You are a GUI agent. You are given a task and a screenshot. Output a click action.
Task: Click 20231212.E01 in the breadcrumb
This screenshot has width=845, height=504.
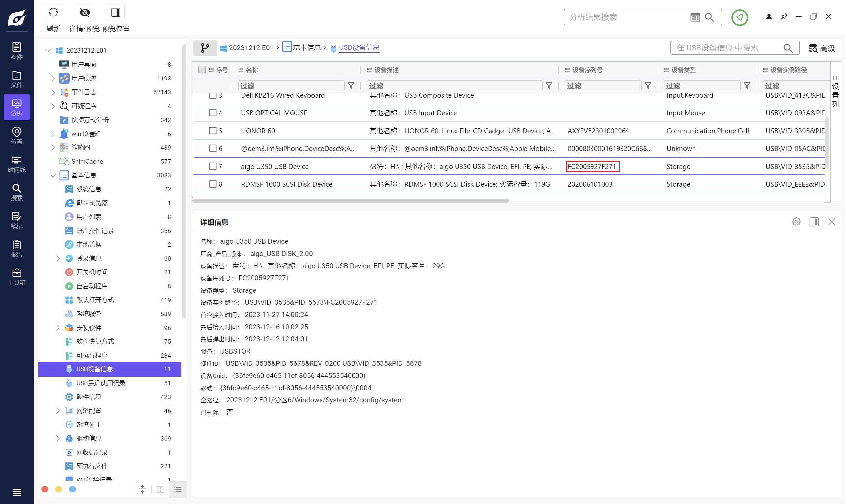[x=251, y=47]
